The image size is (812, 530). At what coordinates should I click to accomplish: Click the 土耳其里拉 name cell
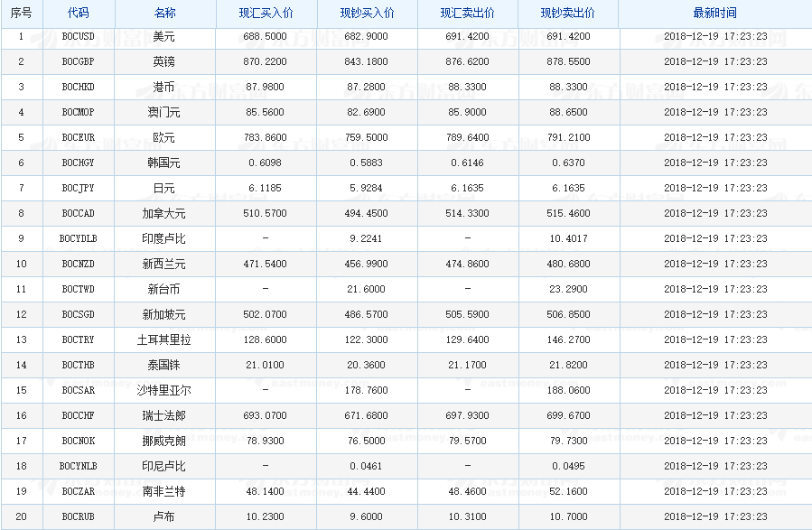pos(164,340)
